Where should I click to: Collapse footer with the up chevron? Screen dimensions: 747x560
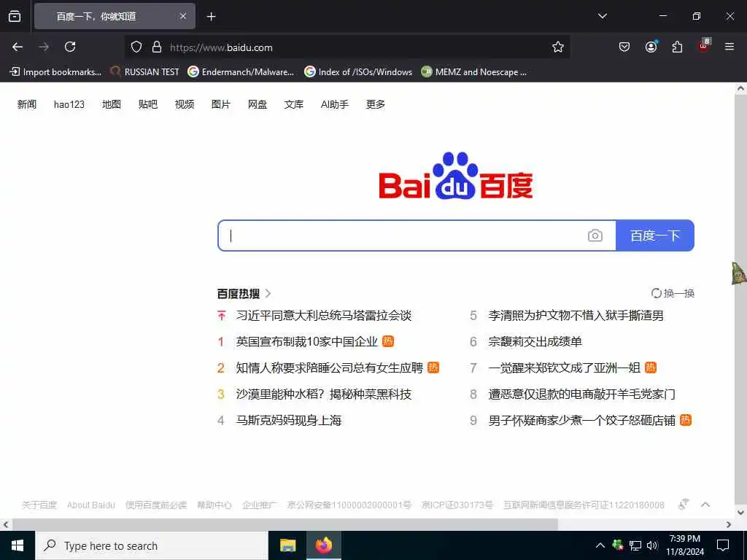point(705,505)
